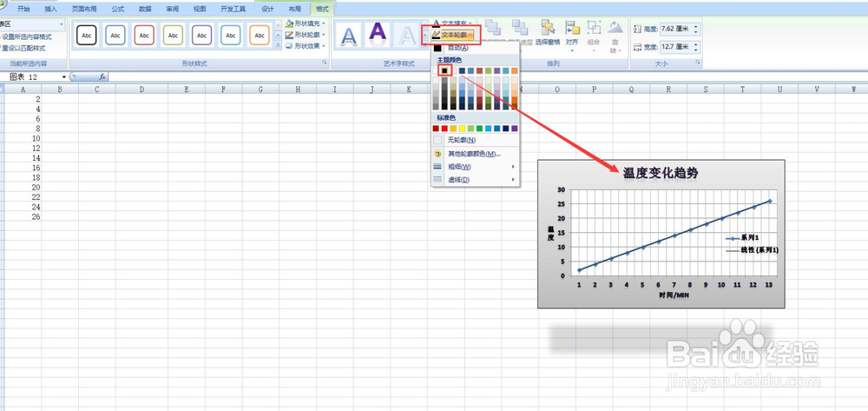Open the 大小 size dialog launcher
The width and height of the screenshot is (868, 411).
[x=698, y=63]
